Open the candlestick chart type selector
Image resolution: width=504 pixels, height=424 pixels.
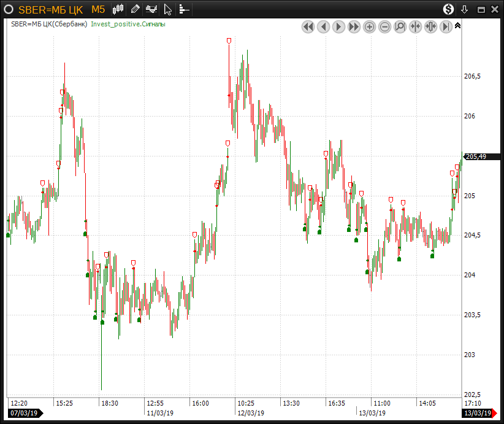coord(119,9)
